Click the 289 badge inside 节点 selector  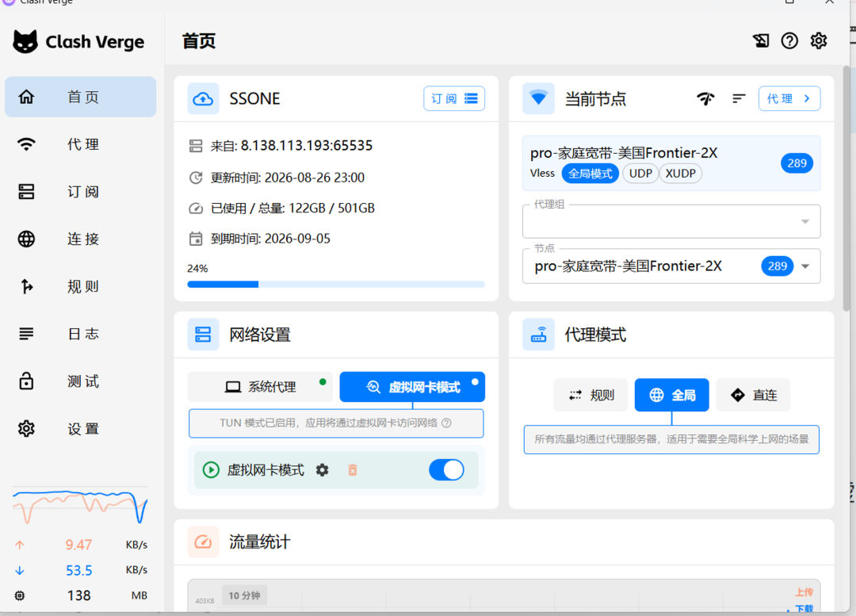(778, 266)
